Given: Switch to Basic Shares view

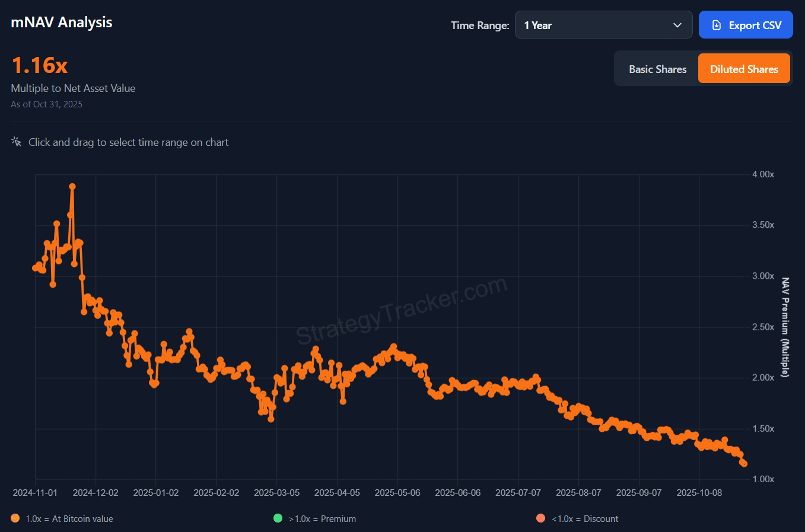Looking at the screenshot, I should tap(657, 69).
